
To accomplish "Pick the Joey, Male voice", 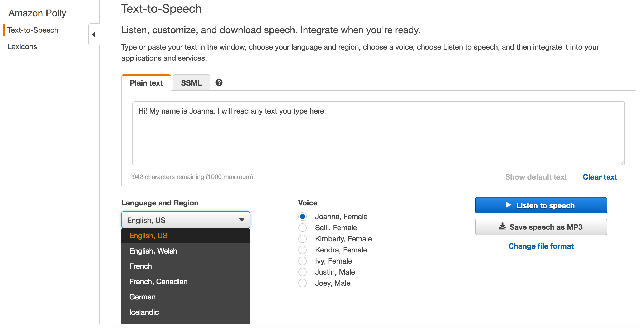I will coord(302,283).
